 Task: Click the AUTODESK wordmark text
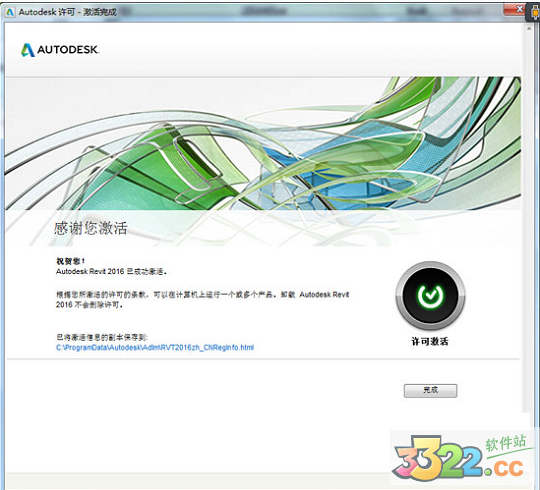(x=68, y=50)
